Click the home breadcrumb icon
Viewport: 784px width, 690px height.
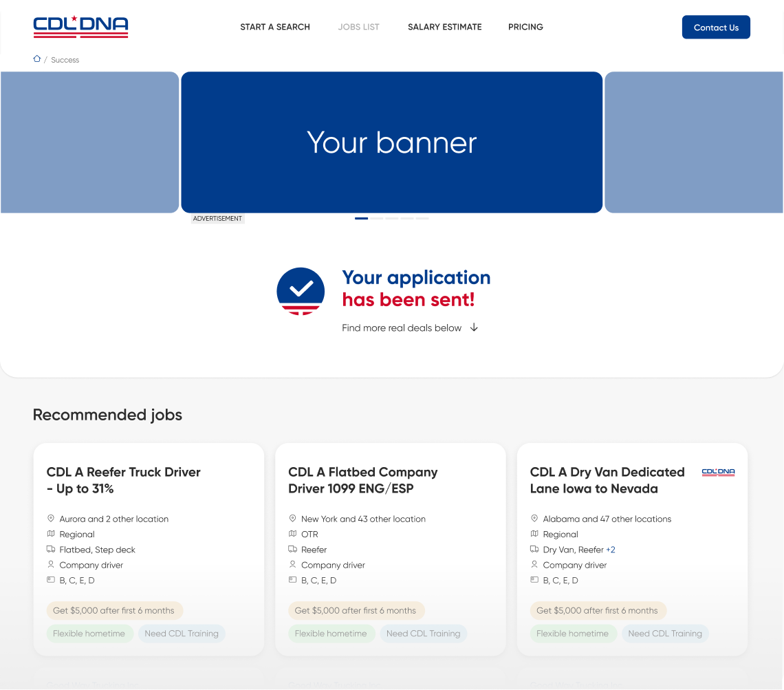click(x=37, y=59)
